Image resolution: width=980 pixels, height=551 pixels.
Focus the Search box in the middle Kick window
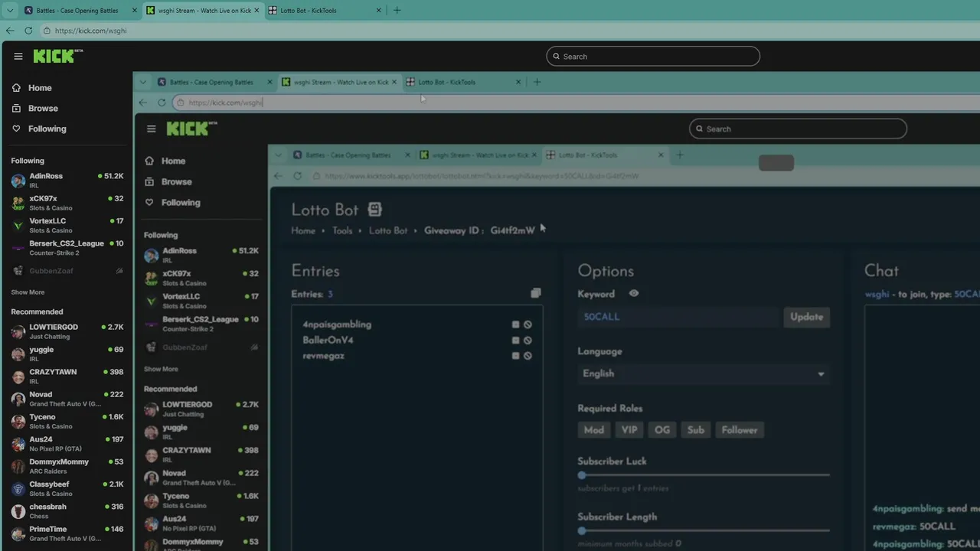[798, 129]
